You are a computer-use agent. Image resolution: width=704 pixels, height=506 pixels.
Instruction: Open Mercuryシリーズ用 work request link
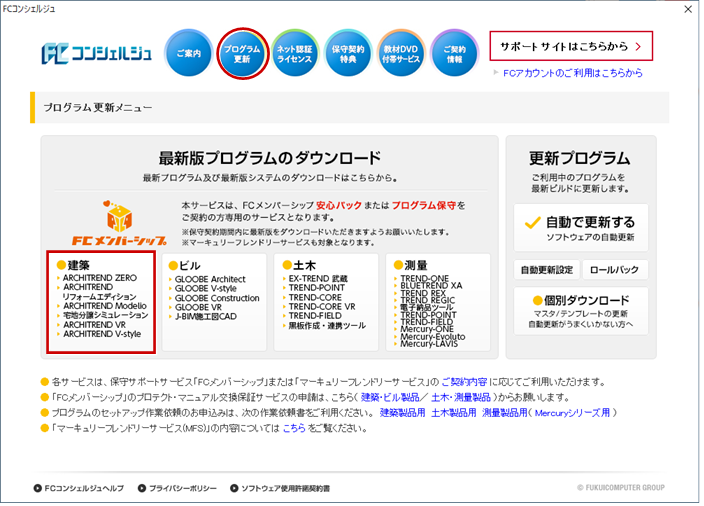click(572, 413)
